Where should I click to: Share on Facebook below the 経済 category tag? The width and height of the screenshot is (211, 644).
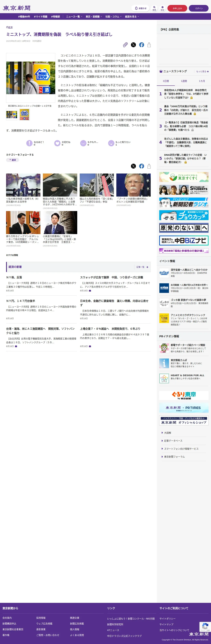click(x=142, y=166)
